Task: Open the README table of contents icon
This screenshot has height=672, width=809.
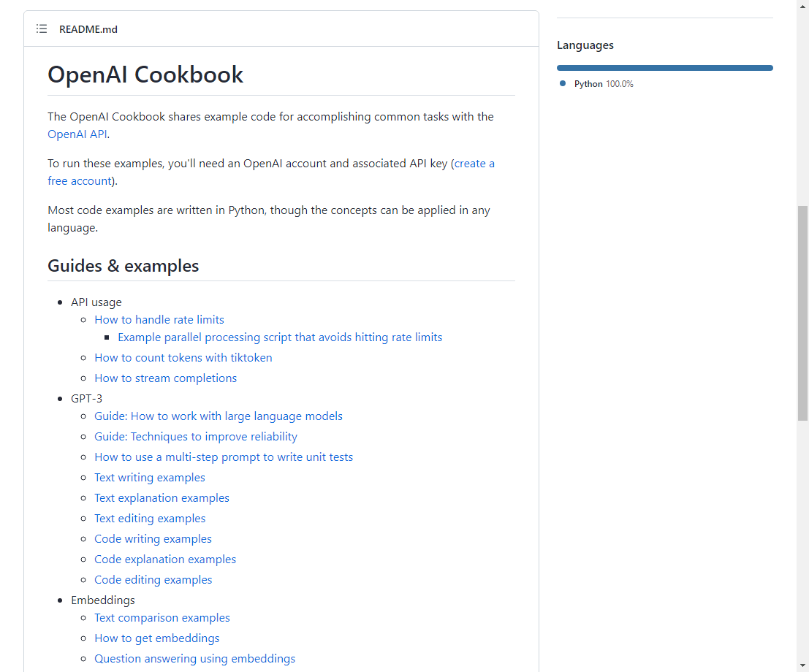Action: [x=42, y=29]
